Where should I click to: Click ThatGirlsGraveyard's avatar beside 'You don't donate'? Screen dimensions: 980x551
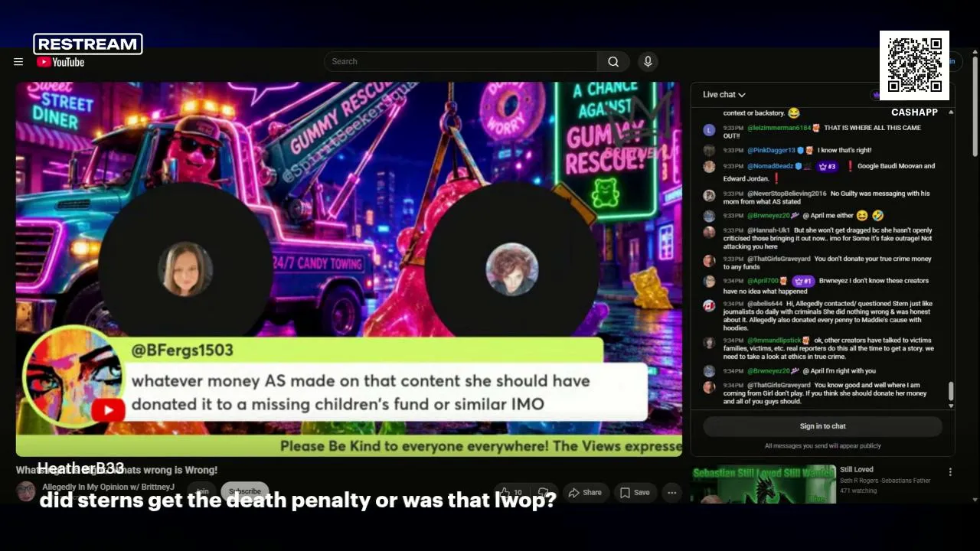pos(710,261)
